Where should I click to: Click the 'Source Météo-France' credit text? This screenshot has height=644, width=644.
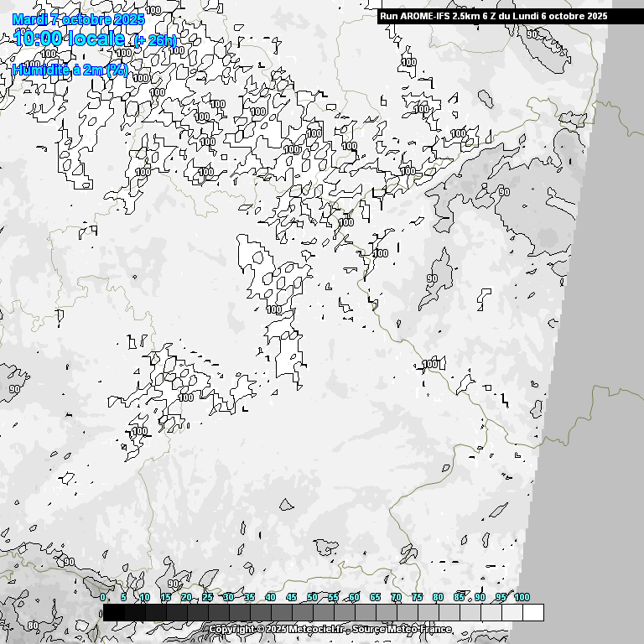[x=404, y=629]
